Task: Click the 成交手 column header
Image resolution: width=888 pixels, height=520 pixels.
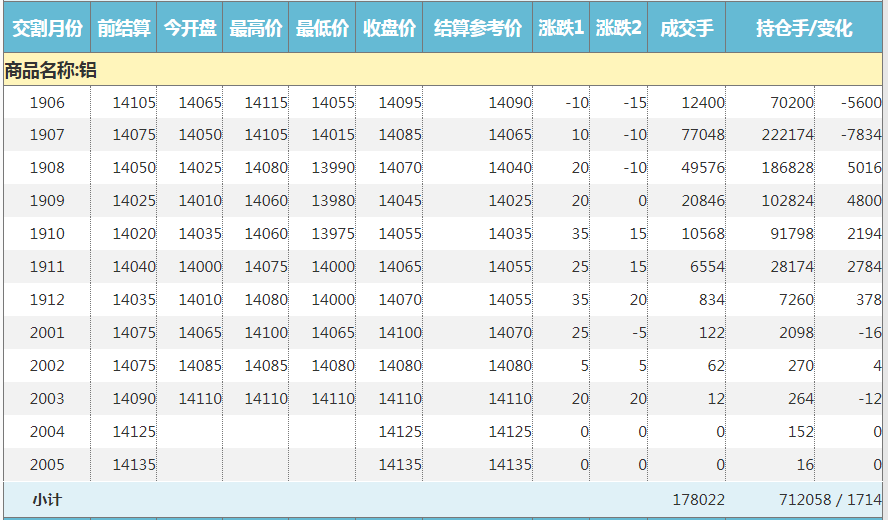Action: pos(687,28)
